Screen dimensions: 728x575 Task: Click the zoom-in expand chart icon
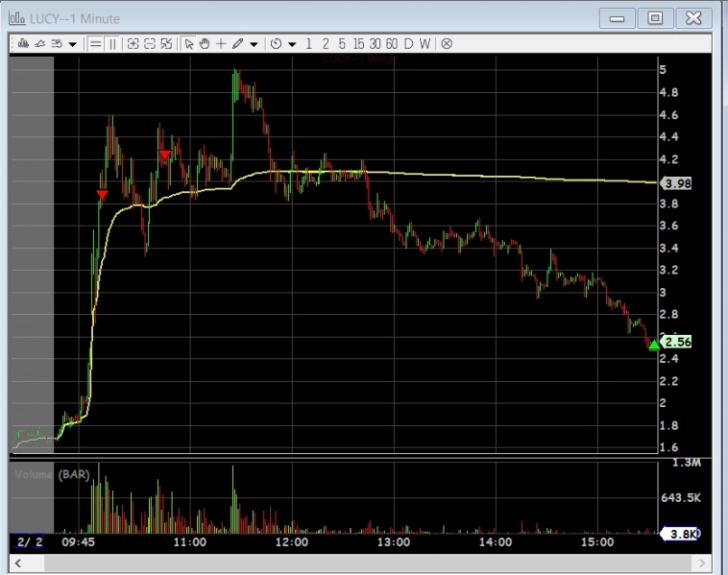[x=133, y=43]
